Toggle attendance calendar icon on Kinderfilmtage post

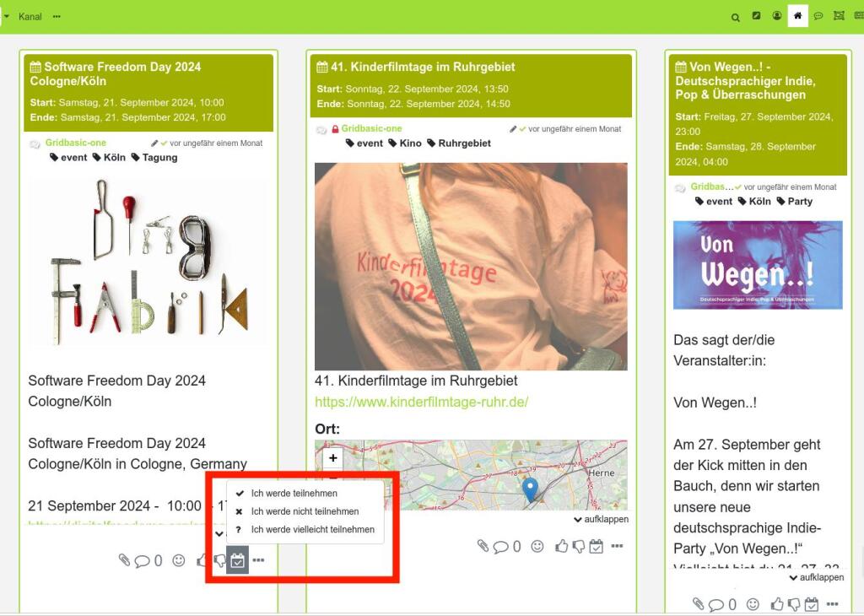click(x=596, y=547)
